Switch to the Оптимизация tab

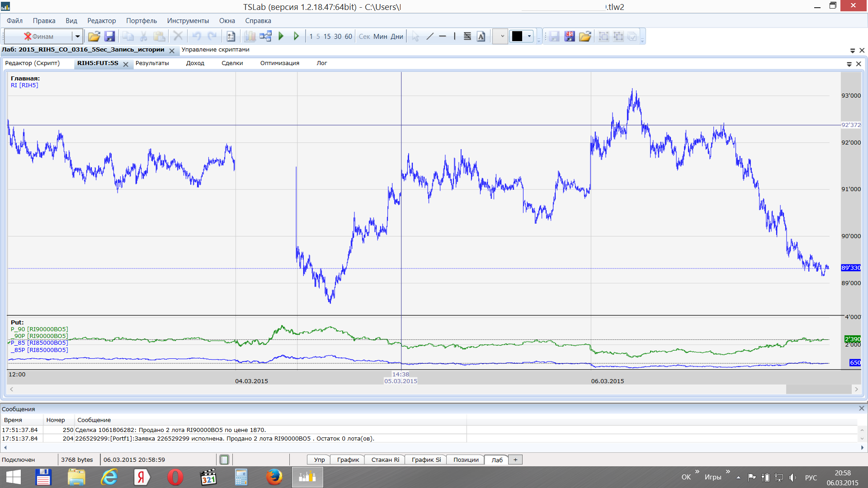tap(279, 63)
